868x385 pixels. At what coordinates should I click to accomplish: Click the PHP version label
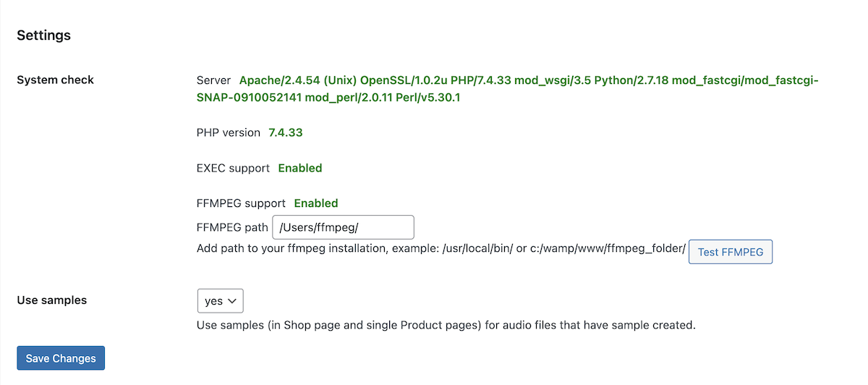point(228,132)
